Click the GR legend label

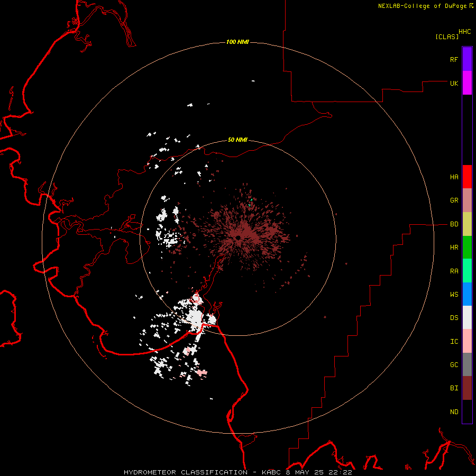pos(454,200)
